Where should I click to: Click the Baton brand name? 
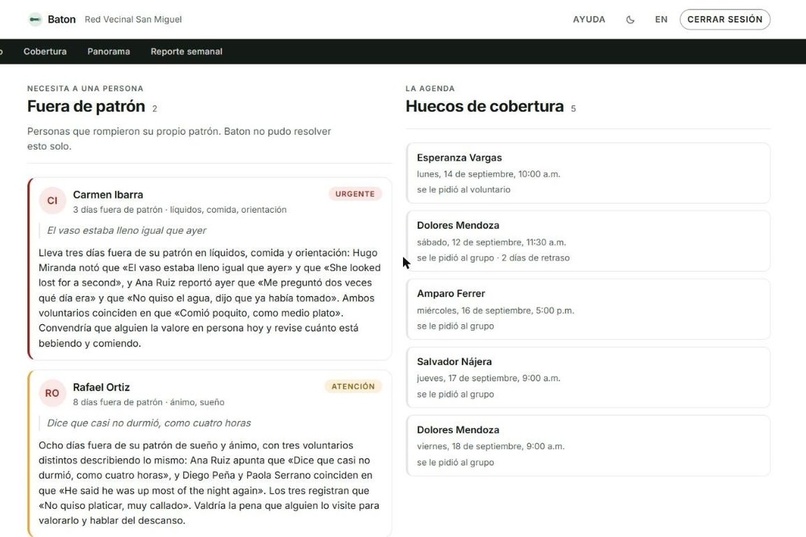pos(62,20)
